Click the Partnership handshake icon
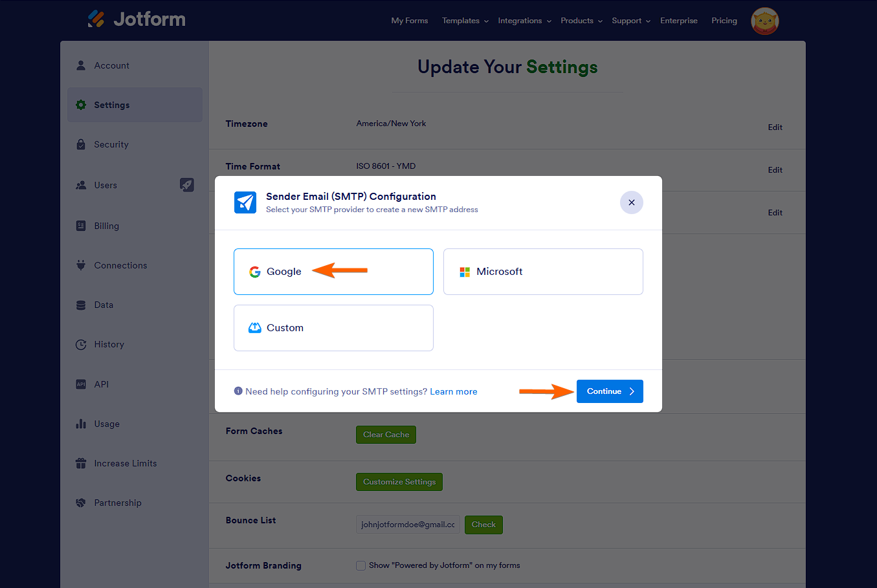Viewport: 877px width, 588px height. pos(81,503)
